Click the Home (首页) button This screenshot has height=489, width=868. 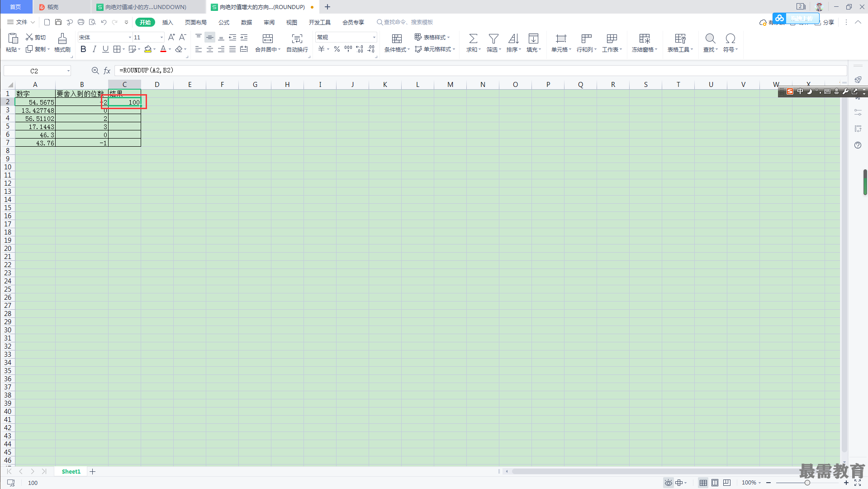click(16, 7)
